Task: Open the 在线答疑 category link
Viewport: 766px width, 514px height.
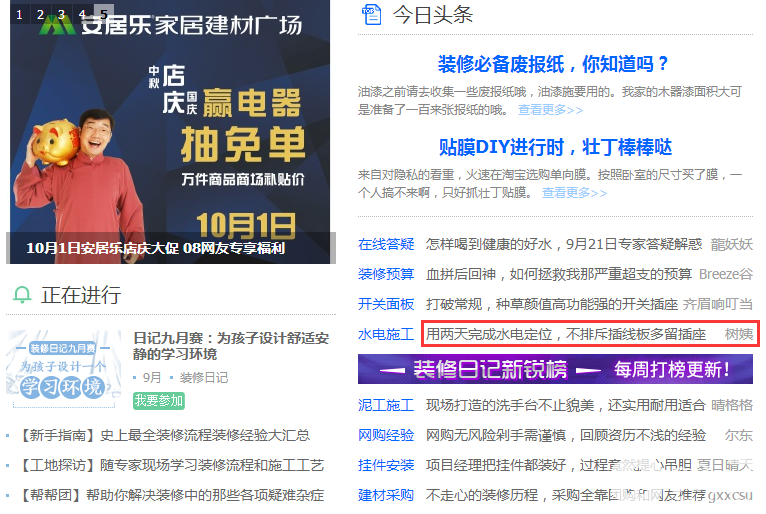Action: point(386,244)
